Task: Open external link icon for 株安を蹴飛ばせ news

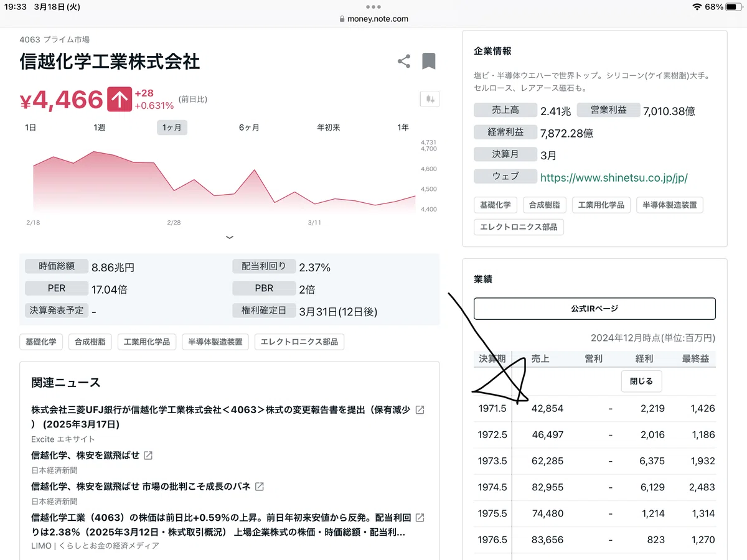Action: (148, 455)
